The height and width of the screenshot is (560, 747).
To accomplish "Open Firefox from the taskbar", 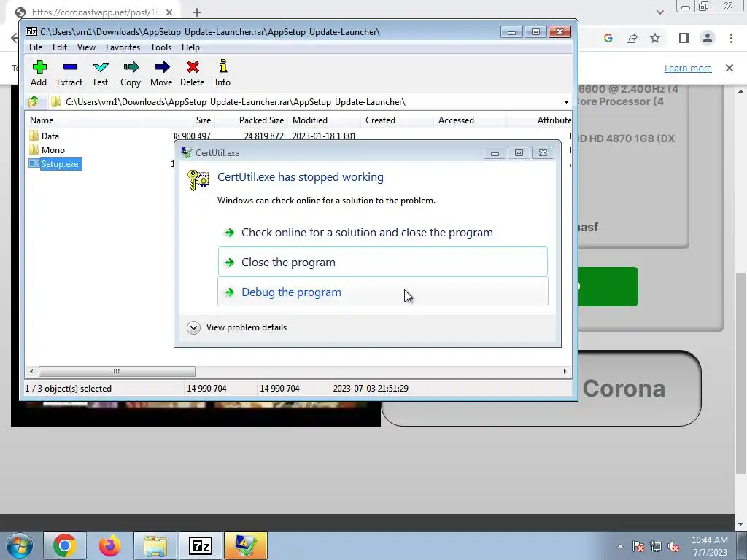I will point(109,545).
